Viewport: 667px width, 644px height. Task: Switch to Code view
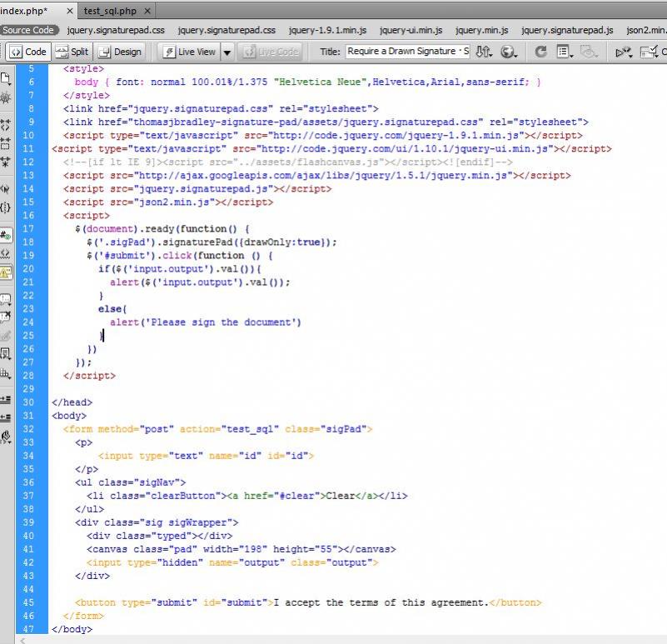pyautogui.click(x=28, y=52)
